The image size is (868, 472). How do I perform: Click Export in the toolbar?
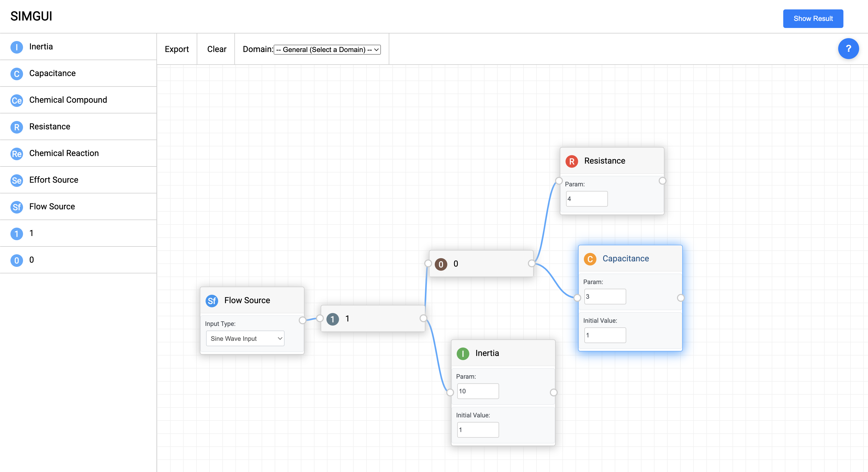click(177, 49)
